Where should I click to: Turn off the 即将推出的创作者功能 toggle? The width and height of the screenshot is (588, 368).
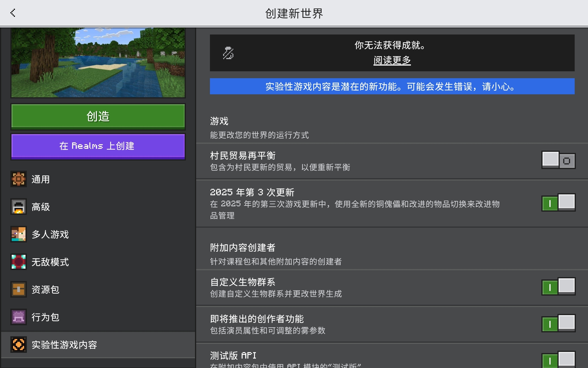tap(558, 323)
